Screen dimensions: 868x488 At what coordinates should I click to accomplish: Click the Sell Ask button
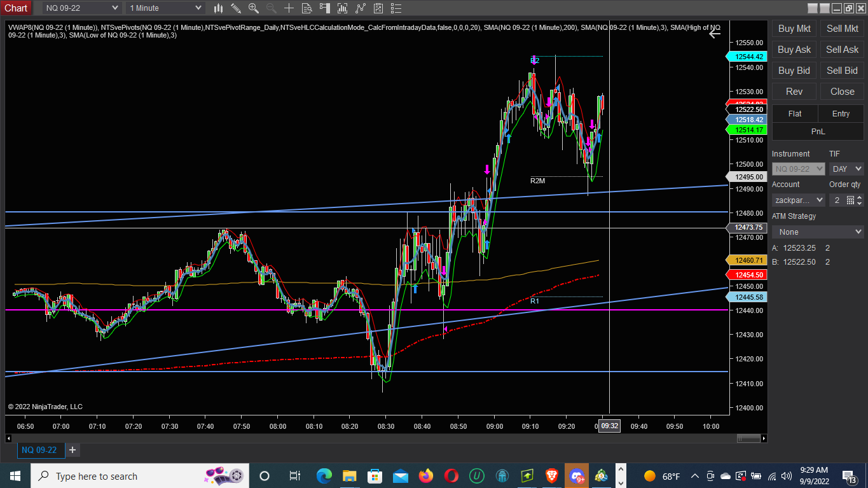pos(842,50)
